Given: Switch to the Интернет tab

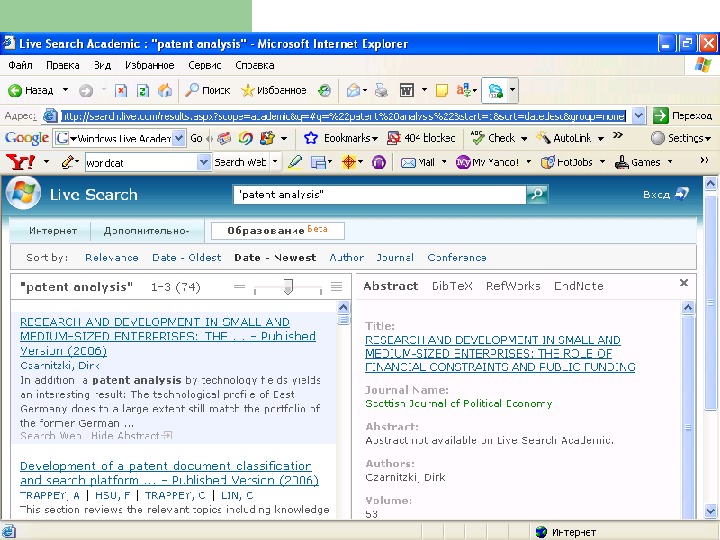Looking at the screenshot, I should (x=53, y=231).
